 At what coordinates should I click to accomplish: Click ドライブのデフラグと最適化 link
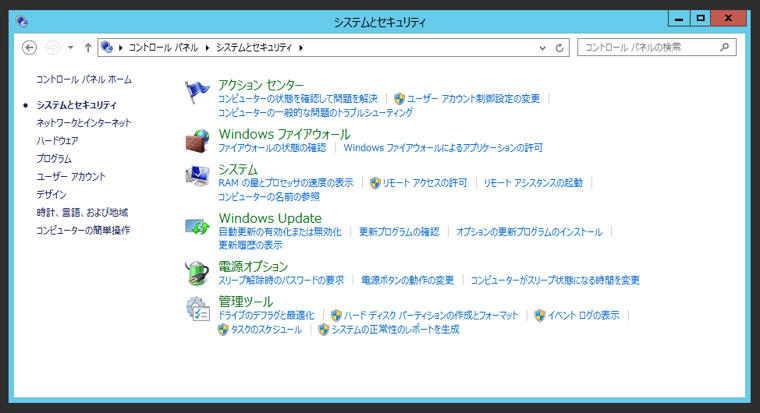pos(266,316)
